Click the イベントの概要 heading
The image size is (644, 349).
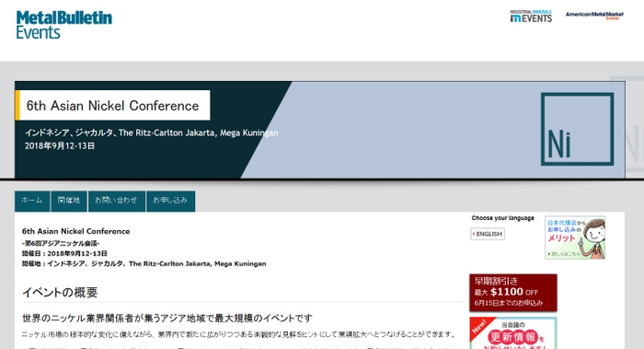tap(60, 292)
